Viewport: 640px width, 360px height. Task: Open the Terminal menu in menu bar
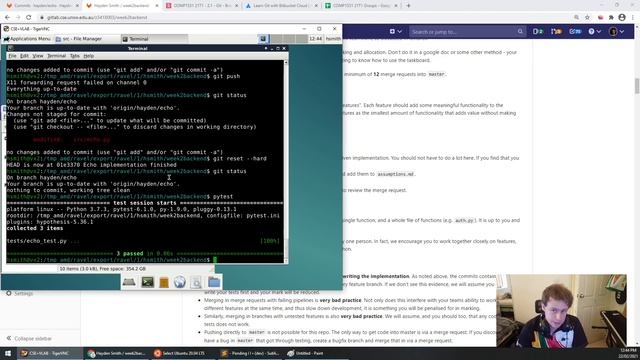pos(56,56)
